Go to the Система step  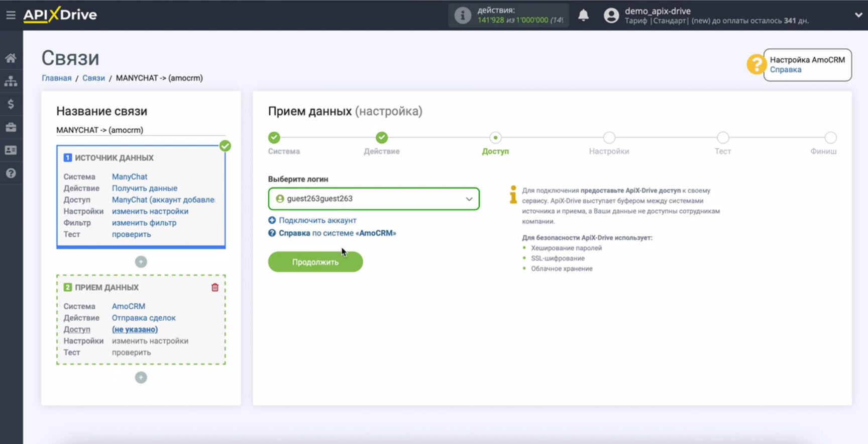click(x=274, y=138)
